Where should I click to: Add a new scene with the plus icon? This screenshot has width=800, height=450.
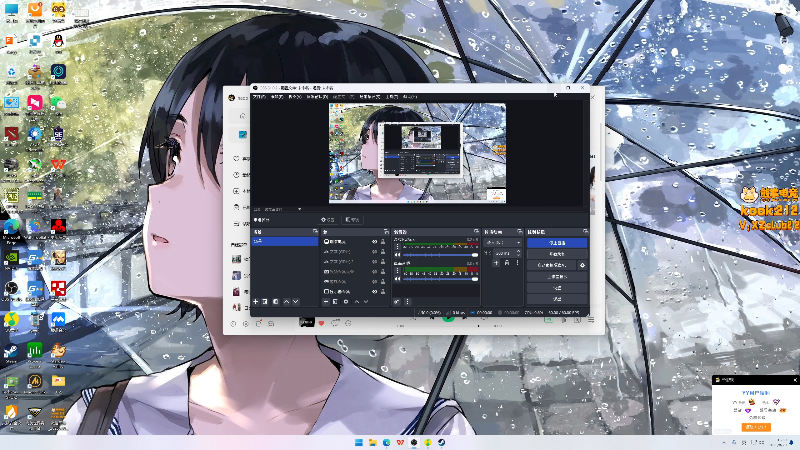click(256, 302)
